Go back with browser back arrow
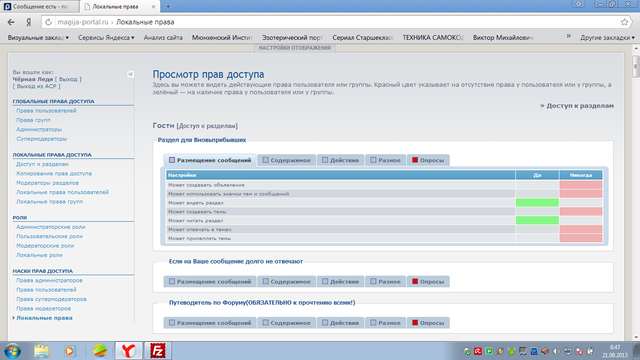Image resolution: width=640 pixels, height=360 pixels. coord(11,22)
